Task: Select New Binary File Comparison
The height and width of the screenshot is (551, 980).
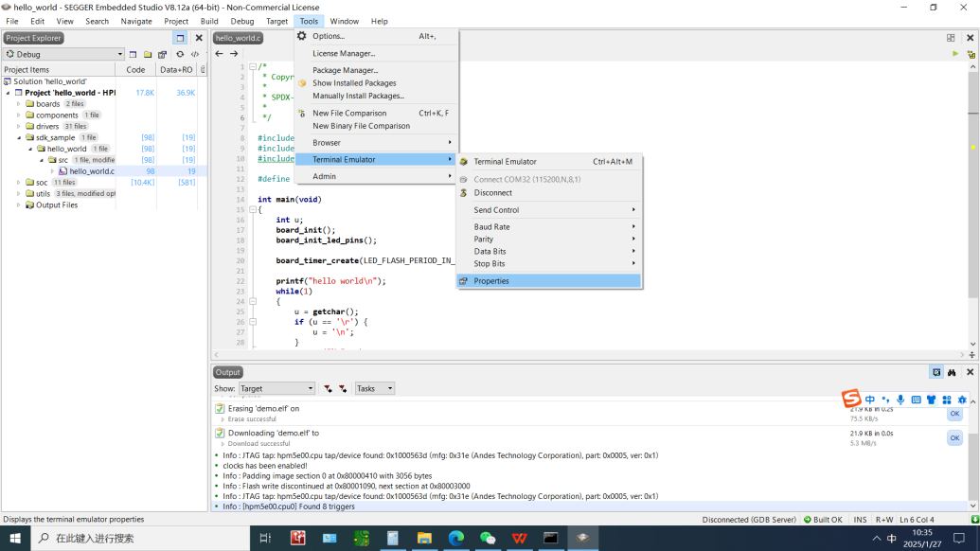Action: (x=376, y=126)
